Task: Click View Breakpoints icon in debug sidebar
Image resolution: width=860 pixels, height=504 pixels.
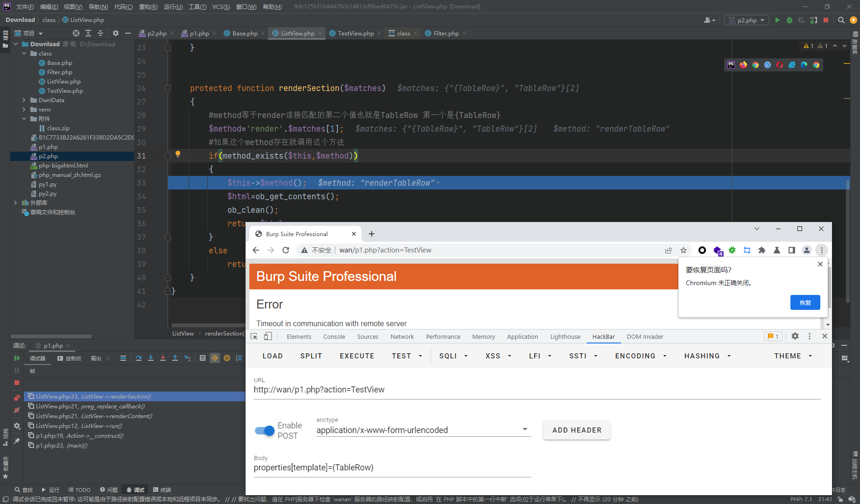Action: pos(17,398)
